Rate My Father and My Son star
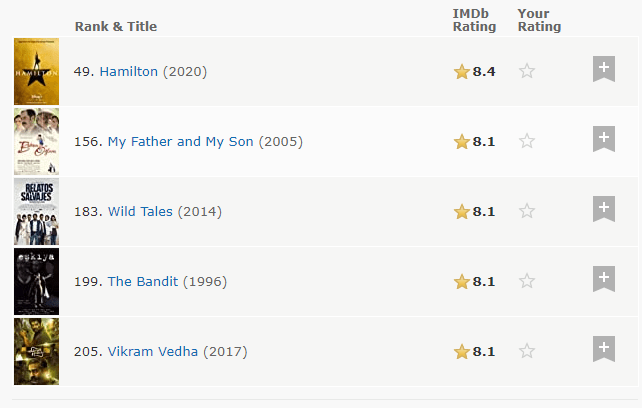Image resolution: width=642 pixels, height=408 pixels. point(527,141)
